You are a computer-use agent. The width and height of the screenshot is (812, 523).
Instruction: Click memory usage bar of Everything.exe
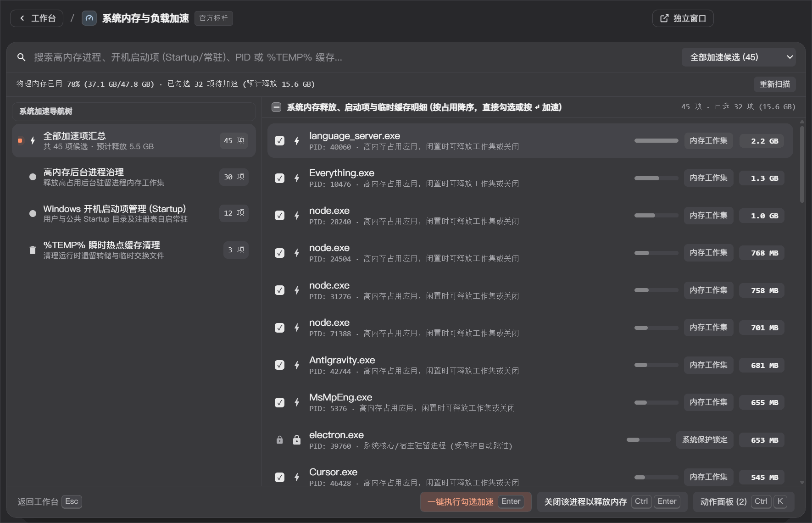coord(656,178)
